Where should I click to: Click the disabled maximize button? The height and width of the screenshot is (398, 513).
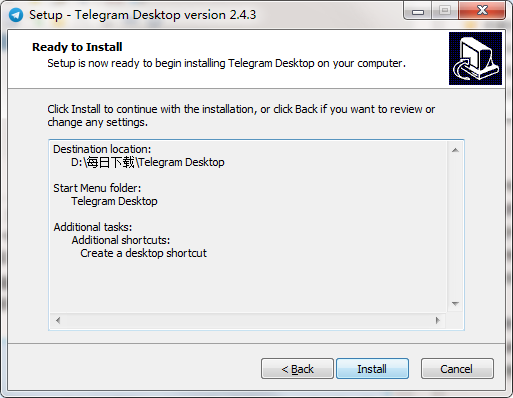[x=445, y=11]
